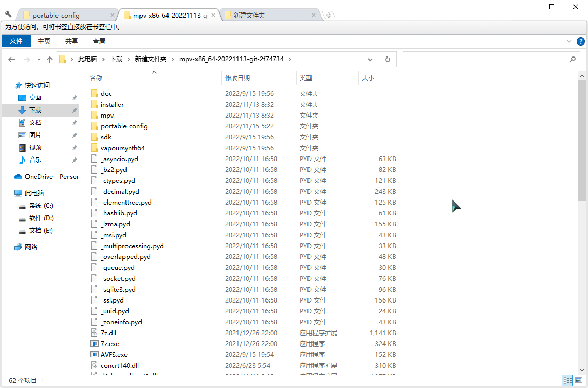Sort by 大小 column header
This screenshot has width=588, height=388.
[379, 78]
